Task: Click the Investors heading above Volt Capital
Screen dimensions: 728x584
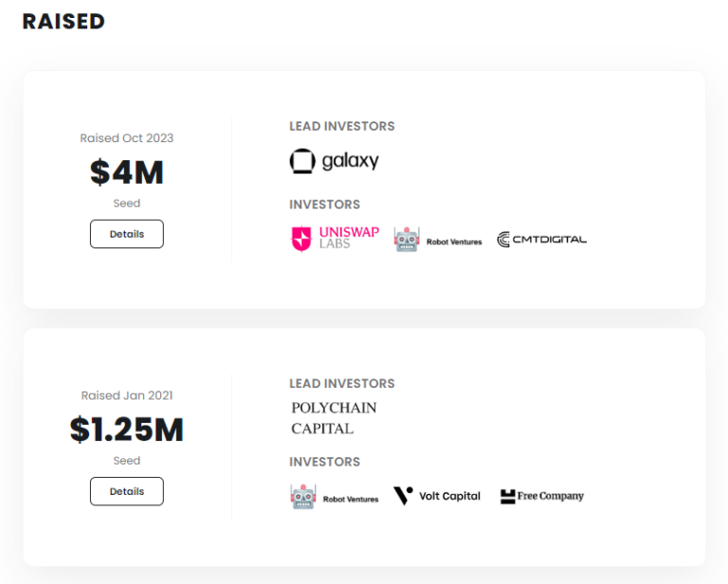Action: pos(324,462)
